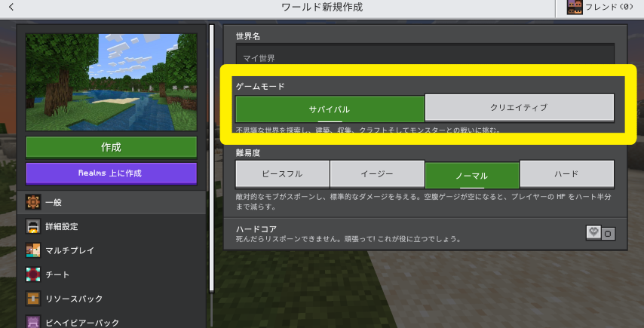
Task: Click the 一般 gear icon
Action: point(33,202)
